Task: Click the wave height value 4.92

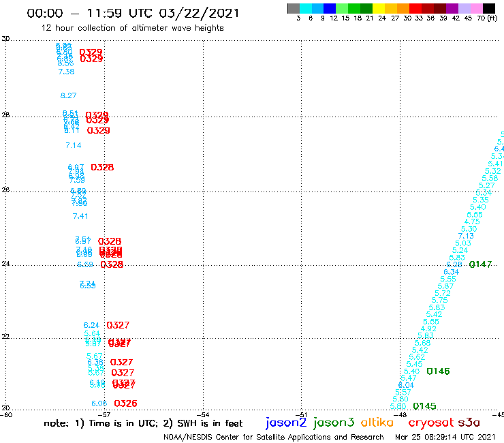Action: pos(428,329)
